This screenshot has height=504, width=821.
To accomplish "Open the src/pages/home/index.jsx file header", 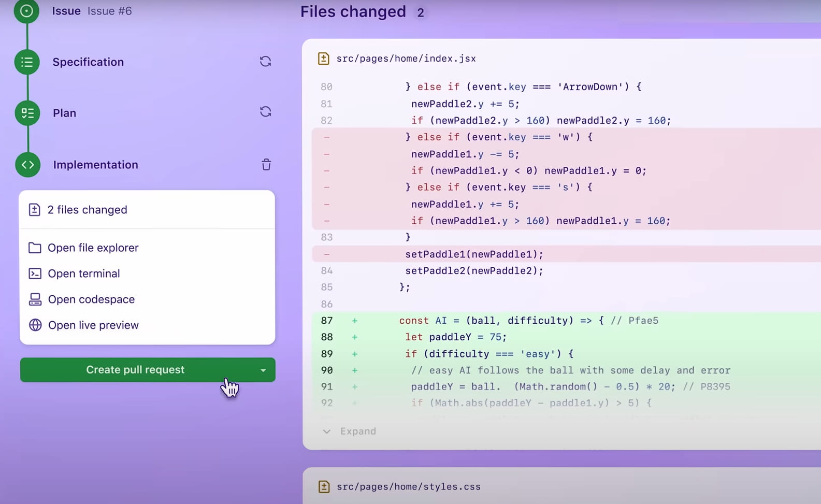I will click(406, 59).
